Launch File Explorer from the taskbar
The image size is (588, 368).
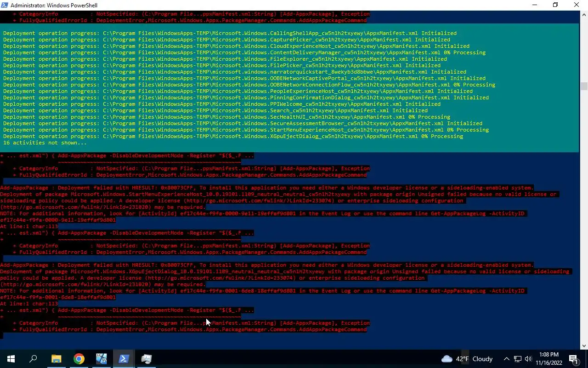coord(56,359)
